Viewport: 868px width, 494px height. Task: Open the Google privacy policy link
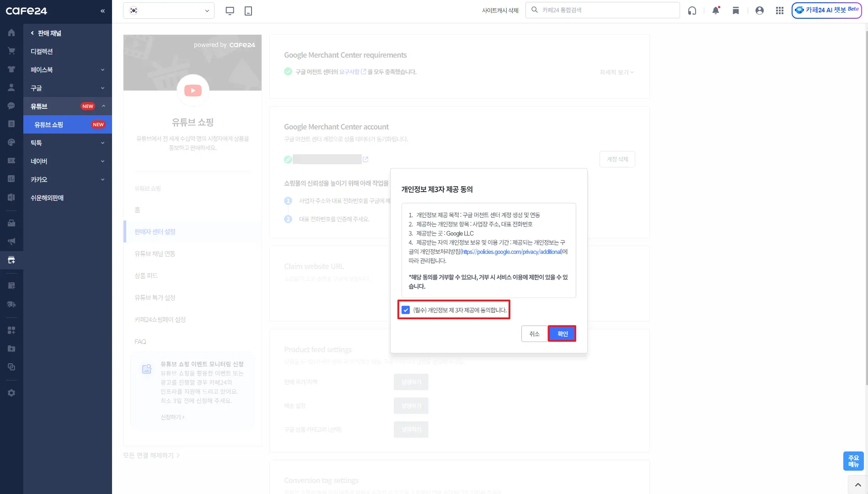click(512, 252)
